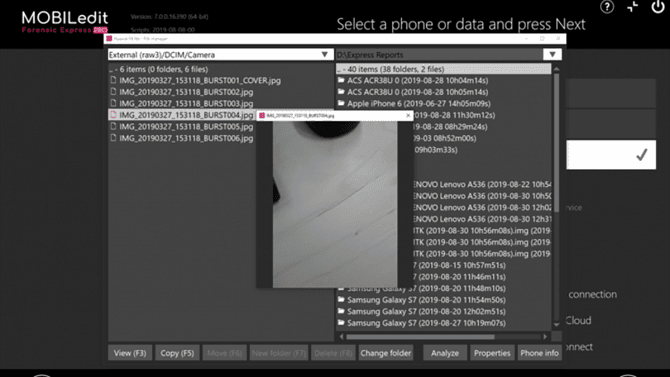Select Lenovo A536 2019-08-22 folder
The height and width of the screenshot is (377, 670).
click(482, 184)
